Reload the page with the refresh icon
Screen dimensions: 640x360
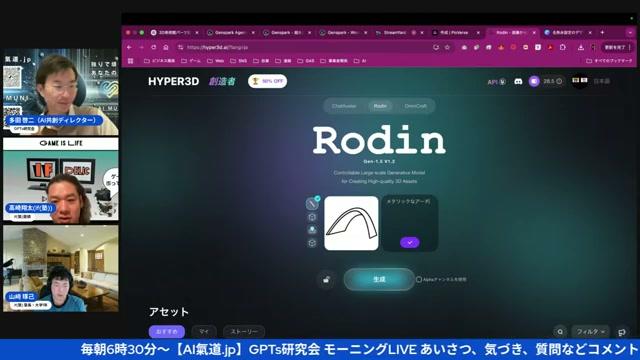[153, 47]
